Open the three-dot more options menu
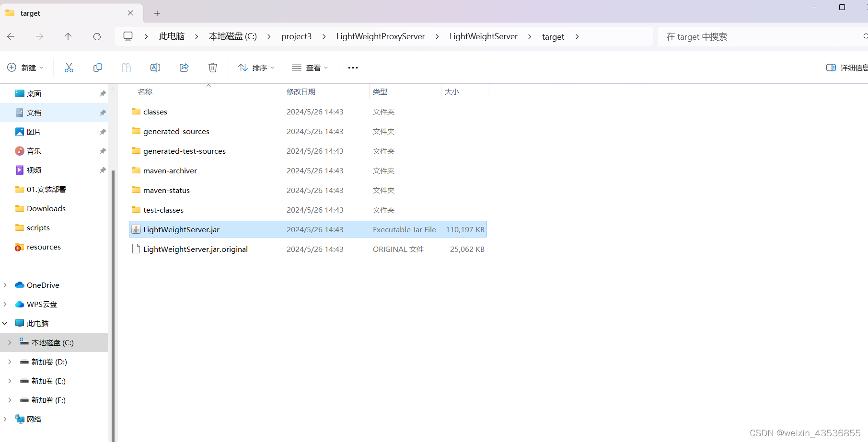Screen dimensions: 868x442 [x=353, y=68]
